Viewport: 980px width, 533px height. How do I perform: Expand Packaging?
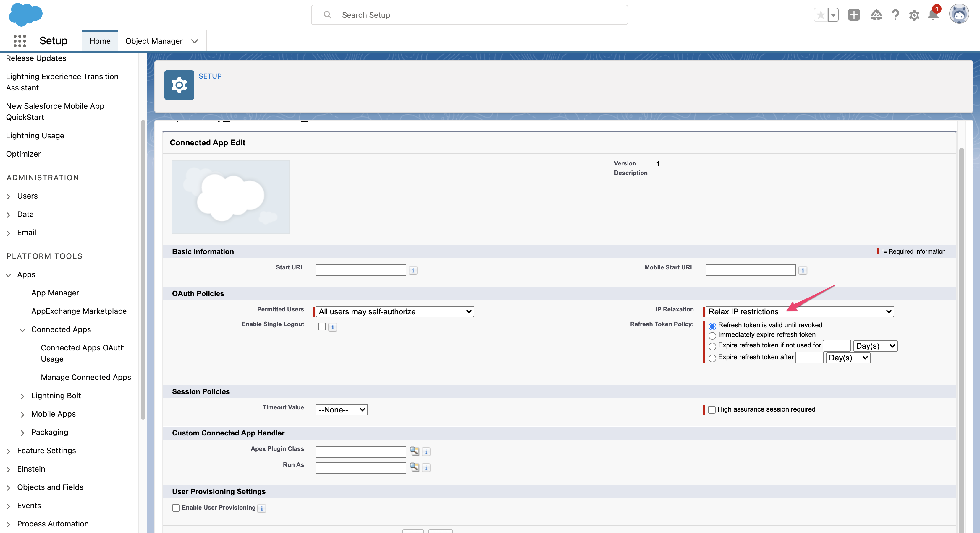[x=22, y=432]
